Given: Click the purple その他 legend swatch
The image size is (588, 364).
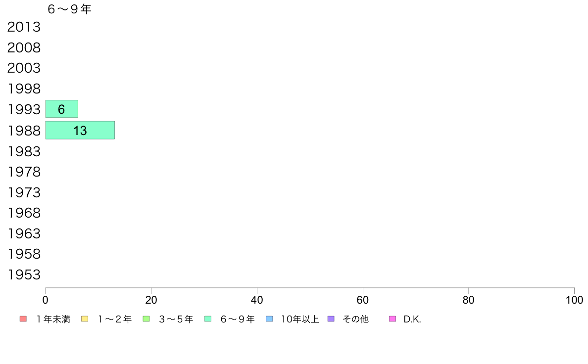Looking at the screenshot, I should pyautogui.click(x=331, y=319).
